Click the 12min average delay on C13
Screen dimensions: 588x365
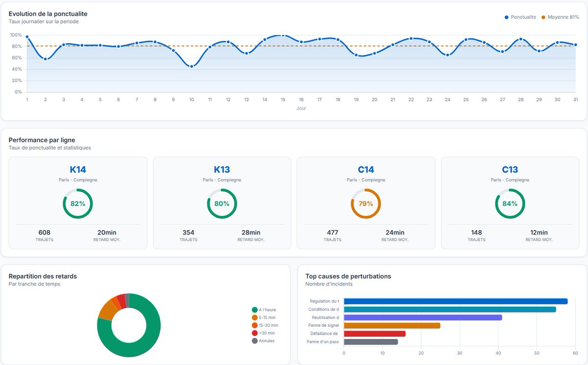pos(539,233)
